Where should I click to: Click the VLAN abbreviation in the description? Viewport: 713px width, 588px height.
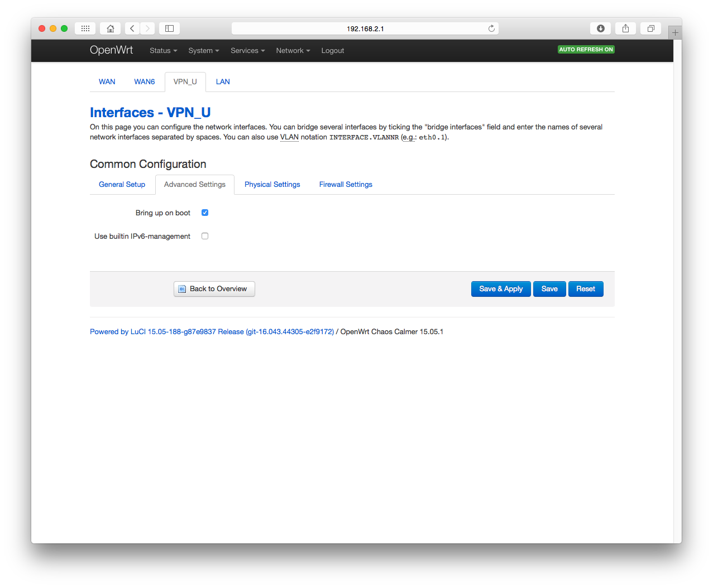[289, 137]
